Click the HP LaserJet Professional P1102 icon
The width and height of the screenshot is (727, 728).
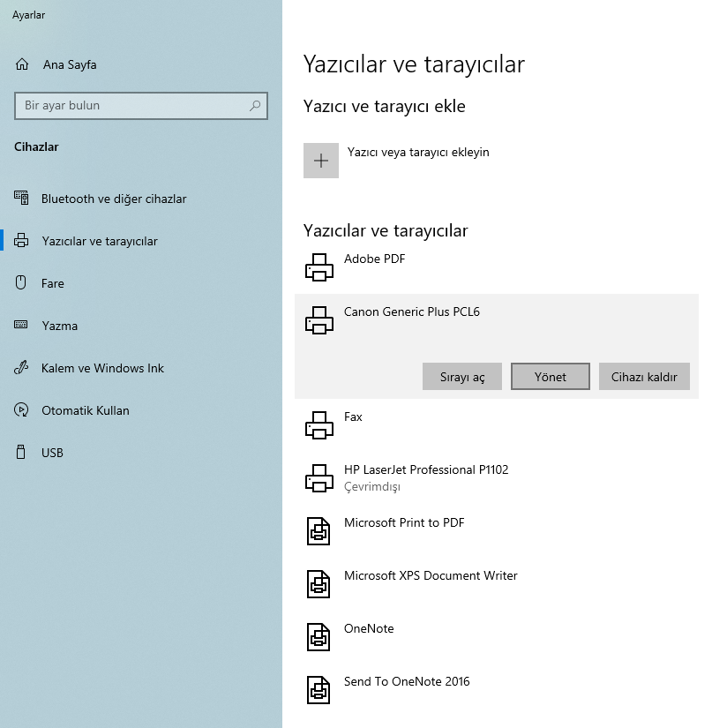click(319, 478)
